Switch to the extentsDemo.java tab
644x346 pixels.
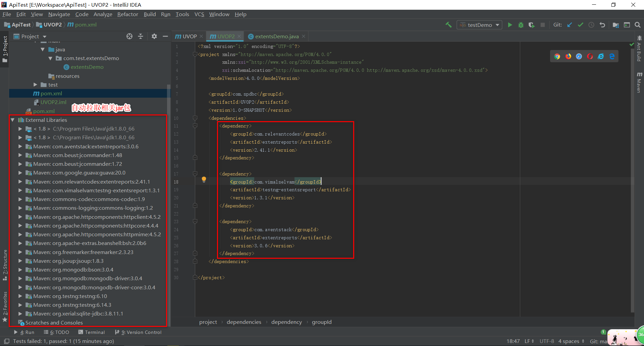pyautogui.click(x=276, y=36)
